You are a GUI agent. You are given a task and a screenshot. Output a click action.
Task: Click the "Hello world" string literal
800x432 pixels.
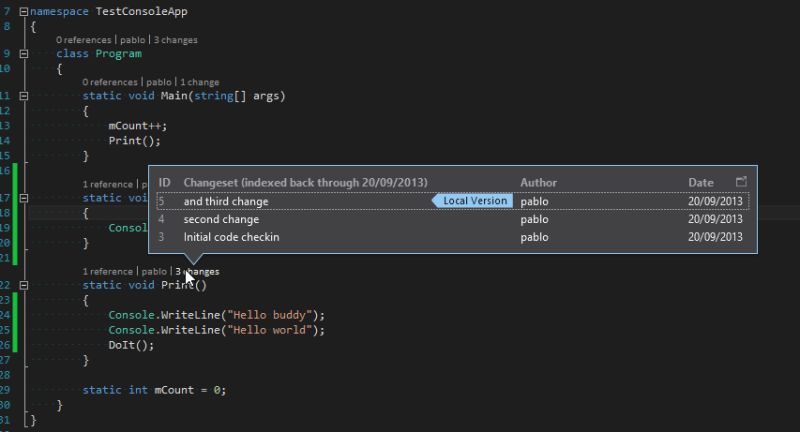[270, 330]
